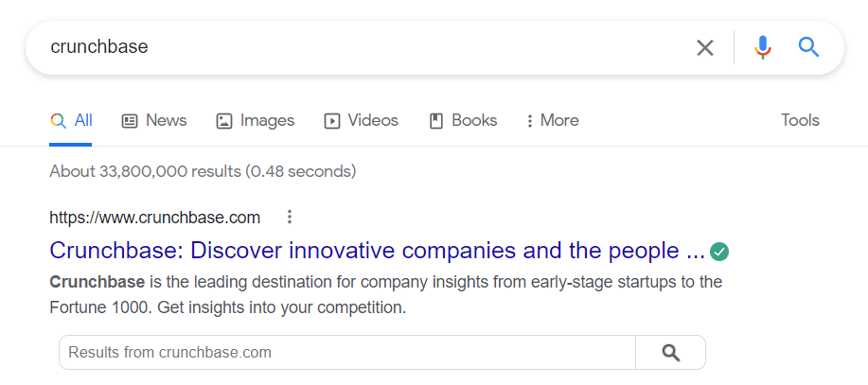Screen dimensions: 868x385
Task: Click the Fortune 1000 snippet line
Action: tap(228, 307)
